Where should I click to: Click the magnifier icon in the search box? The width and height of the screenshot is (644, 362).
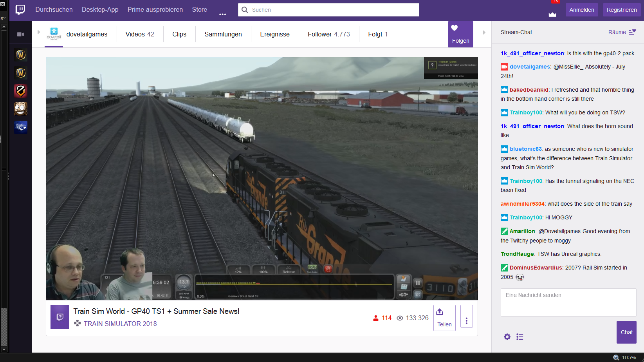pyautogui.click(x=245, y=10)
